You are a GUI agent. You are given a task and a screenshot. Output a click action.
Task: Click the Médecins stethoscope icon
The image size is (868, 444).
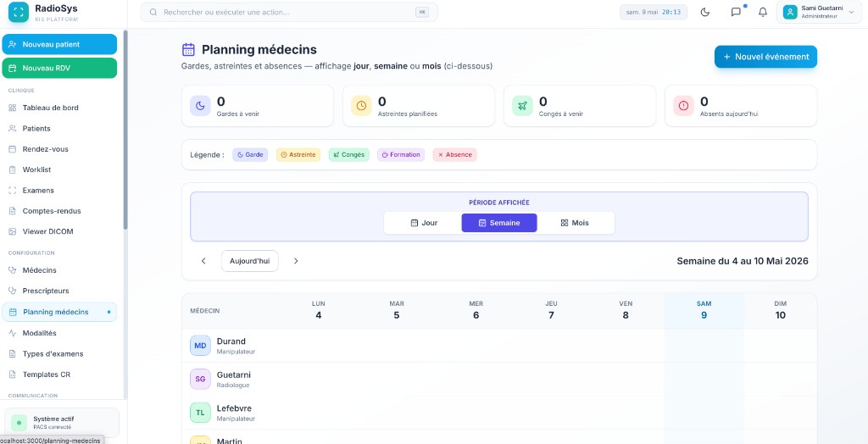(12, 270)
